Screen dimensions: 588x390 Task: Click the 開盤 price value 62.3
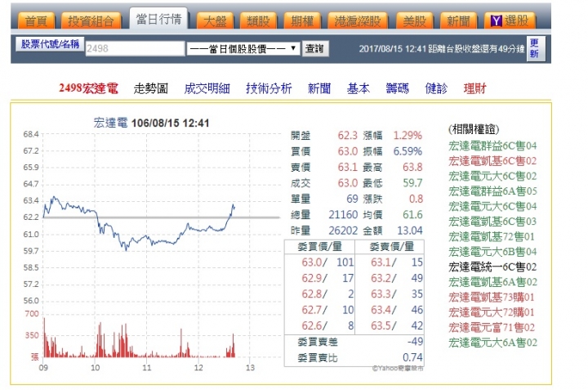click(x=348, y=136)
